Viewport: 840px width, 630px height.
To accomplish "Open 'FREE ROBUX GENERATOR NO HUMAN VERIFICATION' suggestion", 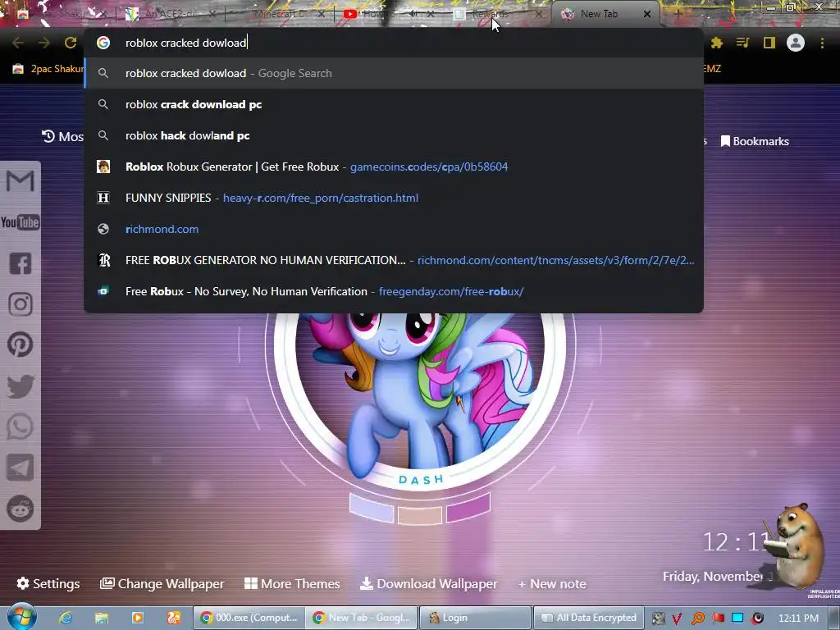I will point(394,260).
